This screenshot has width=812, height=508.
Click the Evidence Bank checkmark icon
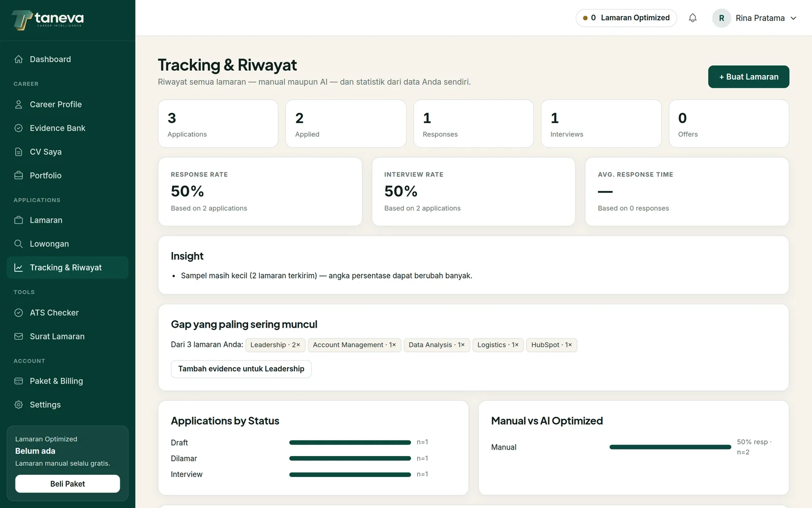(x=19, y=128)
